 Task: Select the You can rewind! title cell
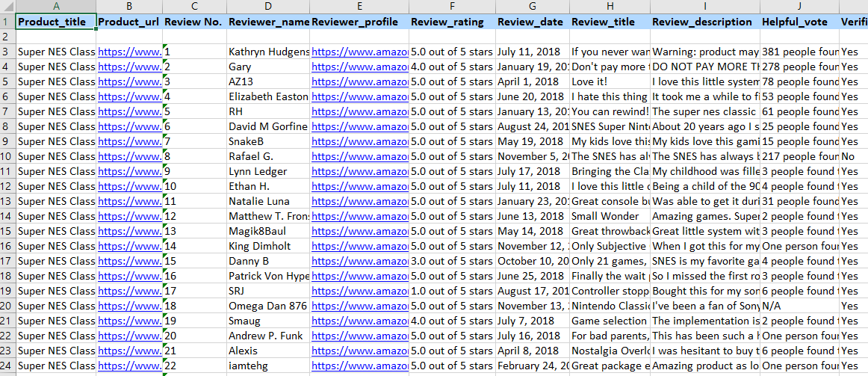click(x=610, y=111)
